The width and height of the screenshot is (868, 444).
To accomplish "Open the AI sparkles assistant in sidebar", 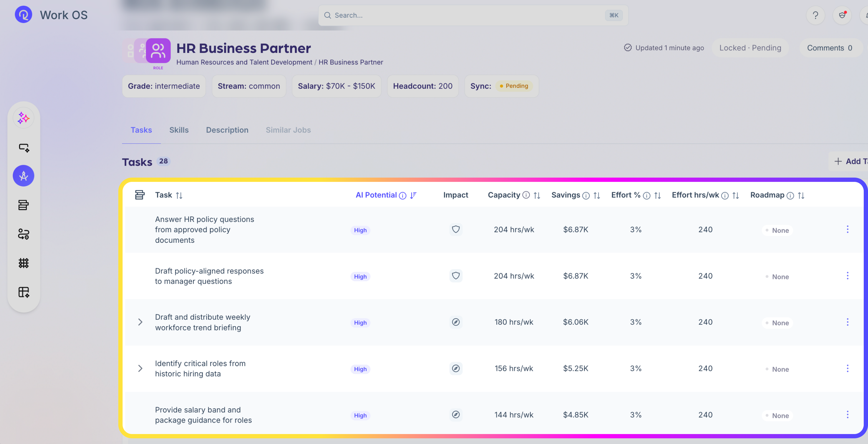I will point(23,118).
